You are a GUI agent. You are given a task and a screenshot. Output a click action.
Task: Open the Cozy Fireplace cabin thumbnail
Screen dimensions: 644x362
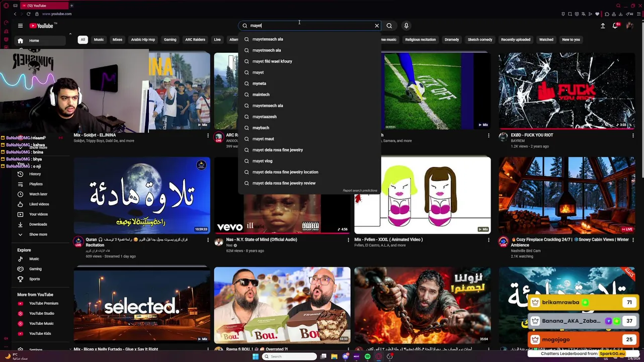[x=567, y=195]
